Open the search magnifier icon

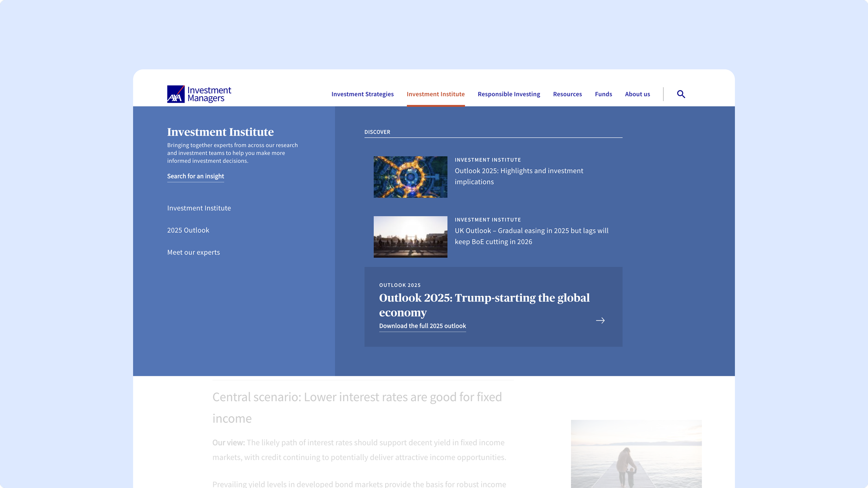(x=681, y=94)
